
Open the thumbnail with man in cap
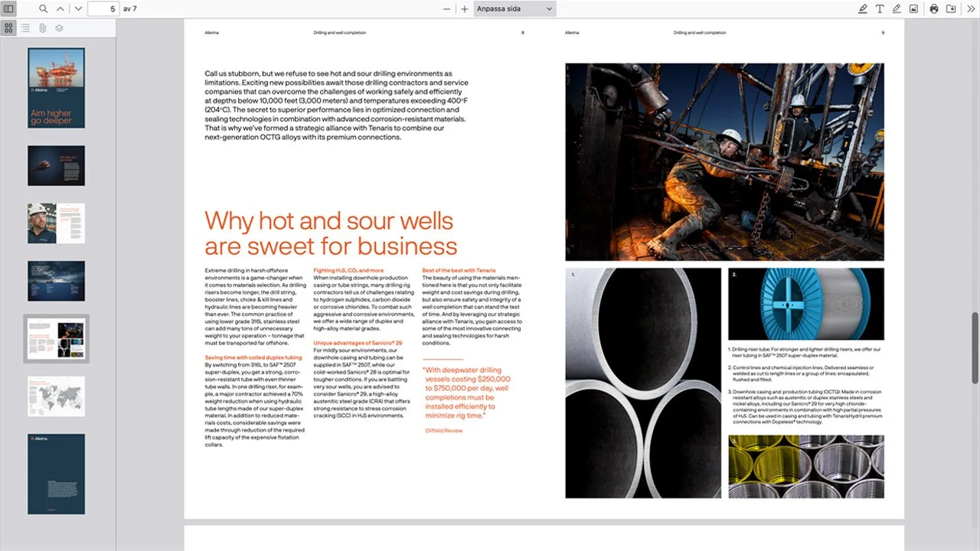point(57,223)
